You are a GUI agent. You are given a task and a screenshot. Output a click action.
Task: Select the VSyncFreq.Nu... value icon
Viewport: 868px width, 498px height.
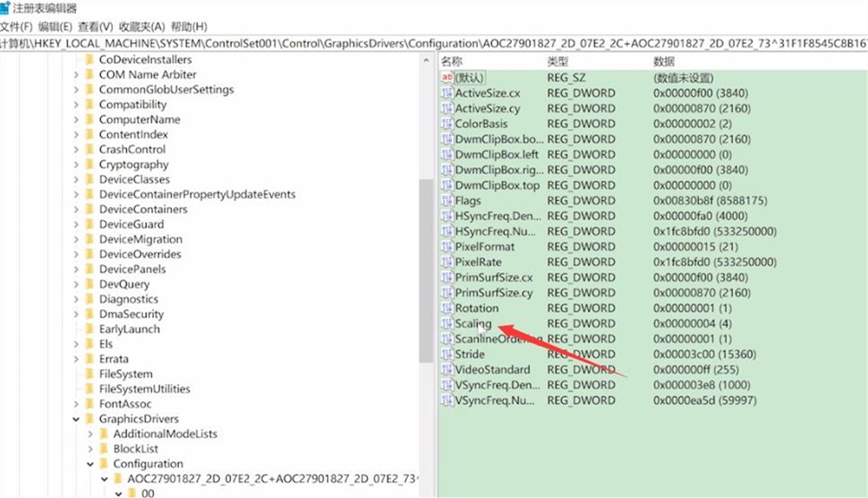click(447, 400)
